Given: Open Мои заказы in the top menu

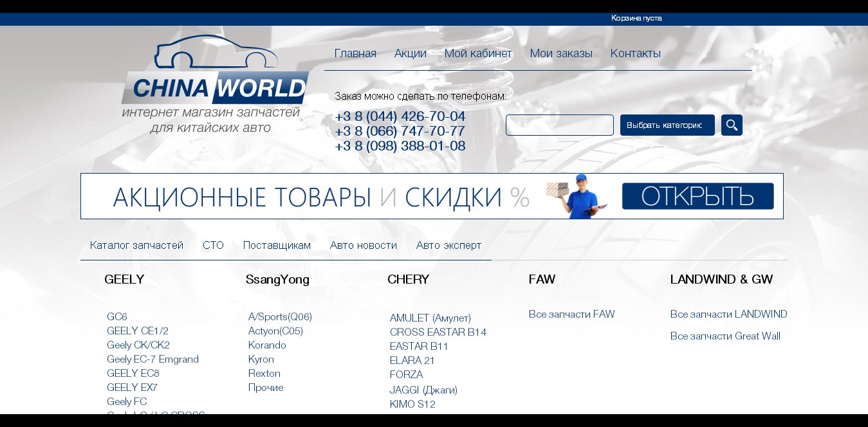Looking at the screenshot, I should pos(561,53).
